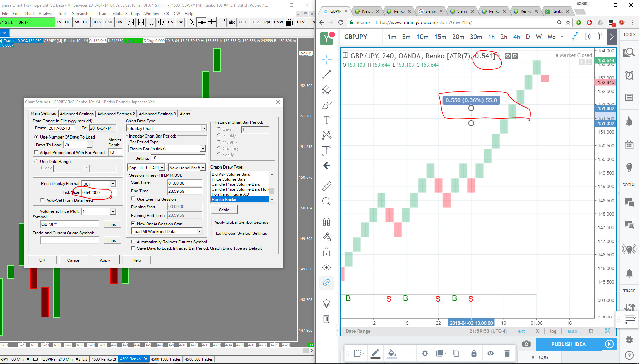Screen dimensions: 639x364
Task: Enable the Use Evening Session checkbox
Action: (x=133, y=199)
